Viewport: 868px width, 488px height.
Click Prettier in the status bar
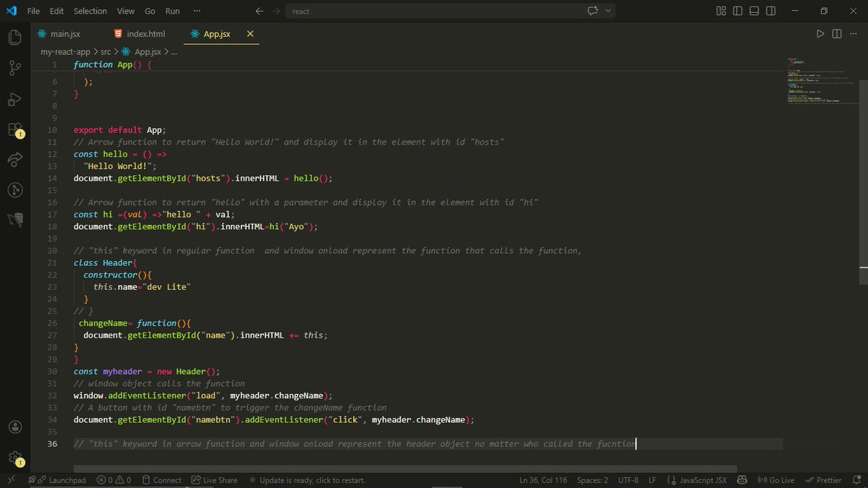click(x=823, y=480)
